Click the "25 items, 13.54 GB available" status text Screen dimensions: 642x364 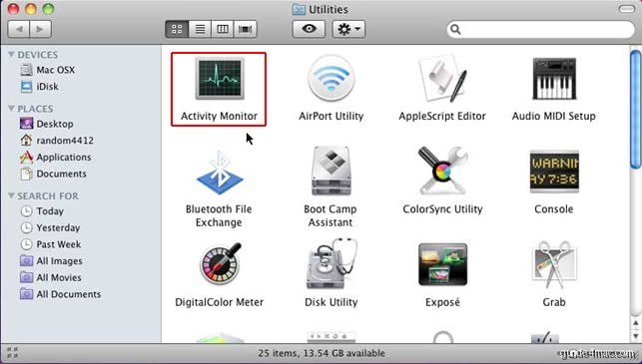point(321,353)
